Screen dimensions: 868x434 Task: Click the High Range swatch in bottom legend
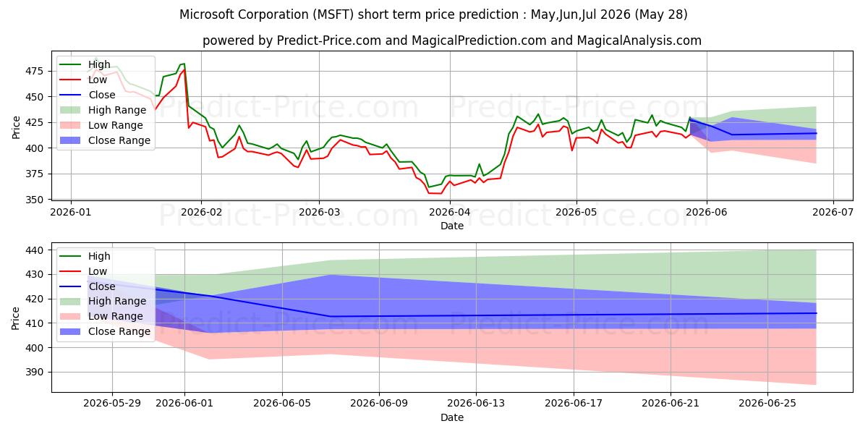click(71, 302)
